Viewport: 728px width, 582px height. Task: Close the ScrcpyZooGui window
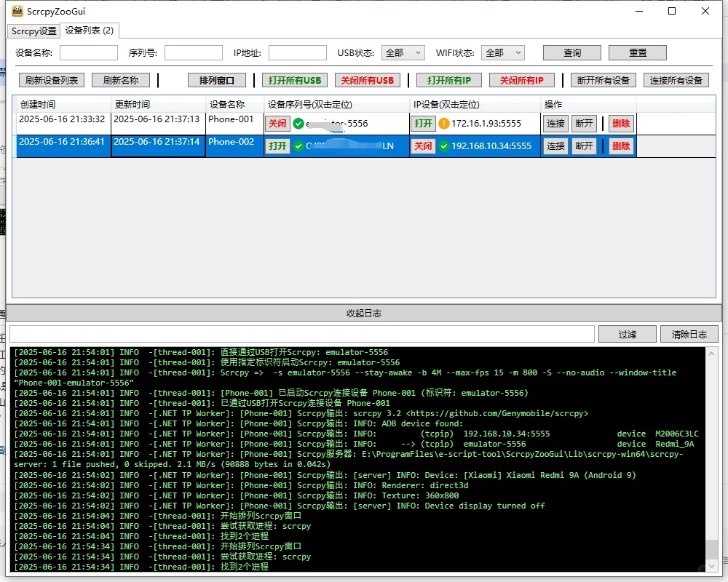(x=705, y=11)
